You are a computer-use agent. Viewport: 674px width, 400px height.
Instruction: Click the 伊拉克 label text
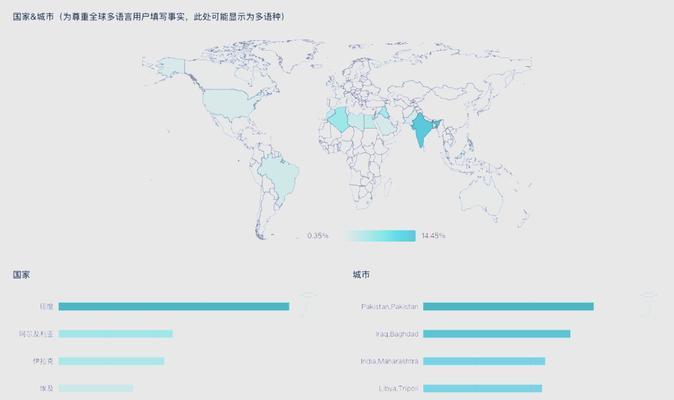[x=43, y=361]
